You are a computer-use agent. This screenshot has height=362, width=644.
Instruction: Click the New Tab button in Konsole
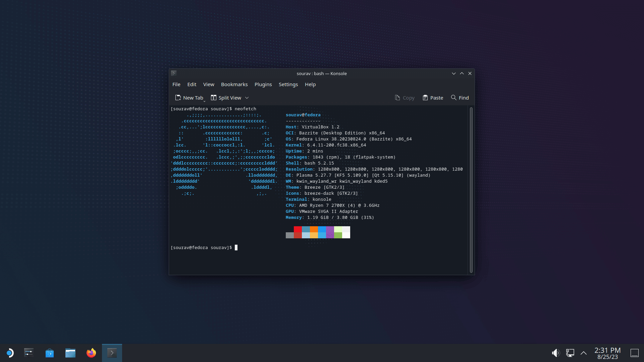tap(189, 98)
